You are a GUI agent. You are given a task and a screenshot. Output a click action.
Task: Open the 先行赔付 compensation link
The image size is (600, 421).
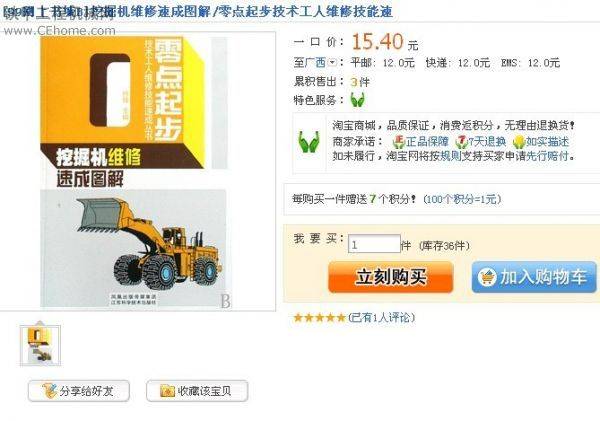548,156
